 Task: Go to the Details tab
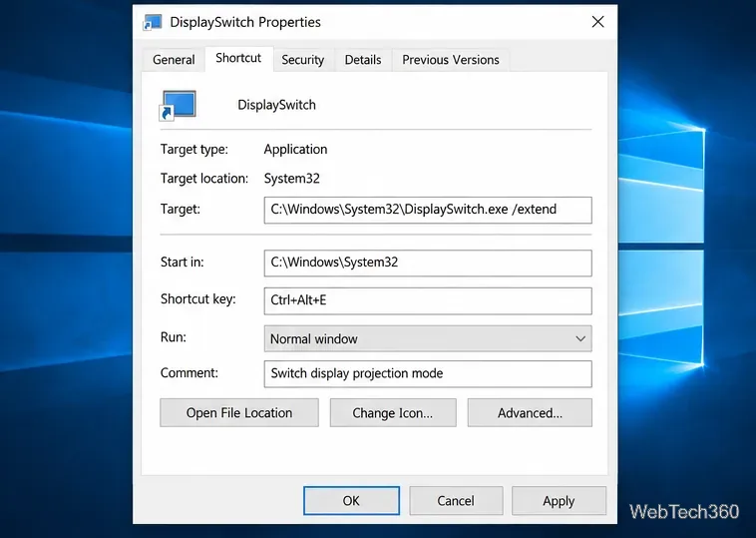click(363, 60)
